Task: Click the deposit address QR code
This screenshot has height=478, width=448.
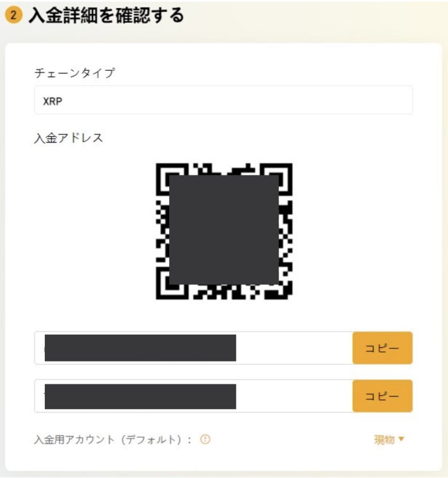Action: [x=224, y=232]
